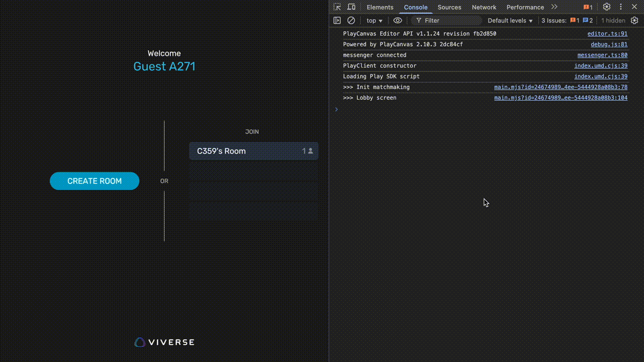Activate the inspect element picker icon
Image resolution: width=644 pixels, height=362 pixels.
click(x=337, y=7)
